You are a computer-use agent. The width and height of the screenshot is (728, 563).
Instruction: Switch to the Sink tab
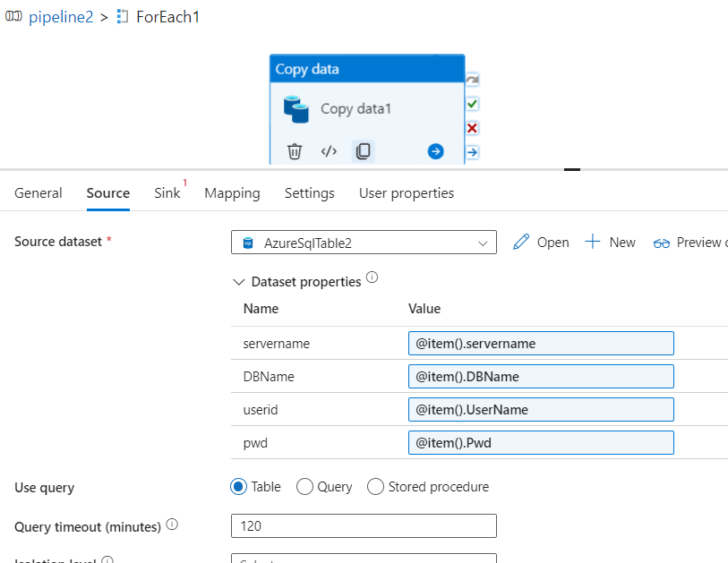click(x=167, y=193)
